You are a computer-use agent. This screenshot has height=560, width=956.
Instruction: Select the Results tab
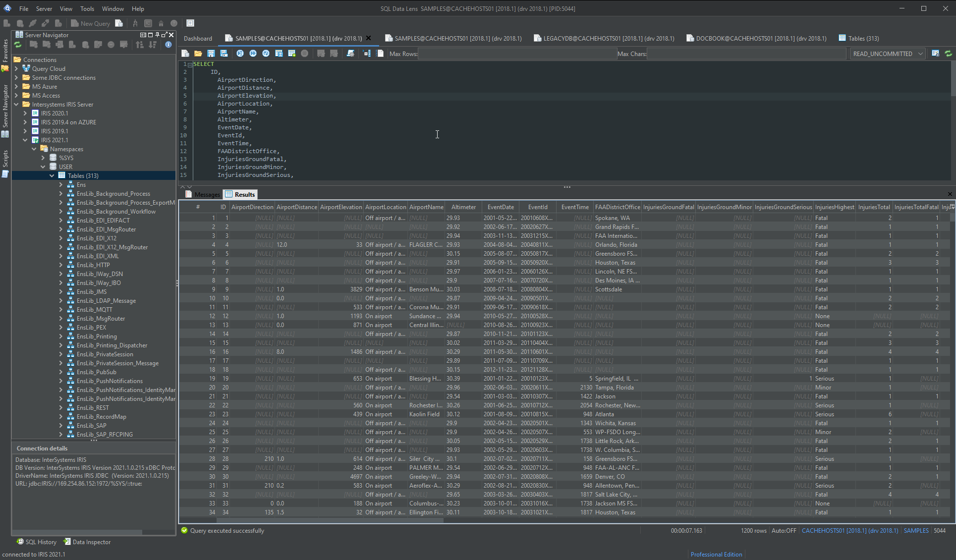(240, 194)
